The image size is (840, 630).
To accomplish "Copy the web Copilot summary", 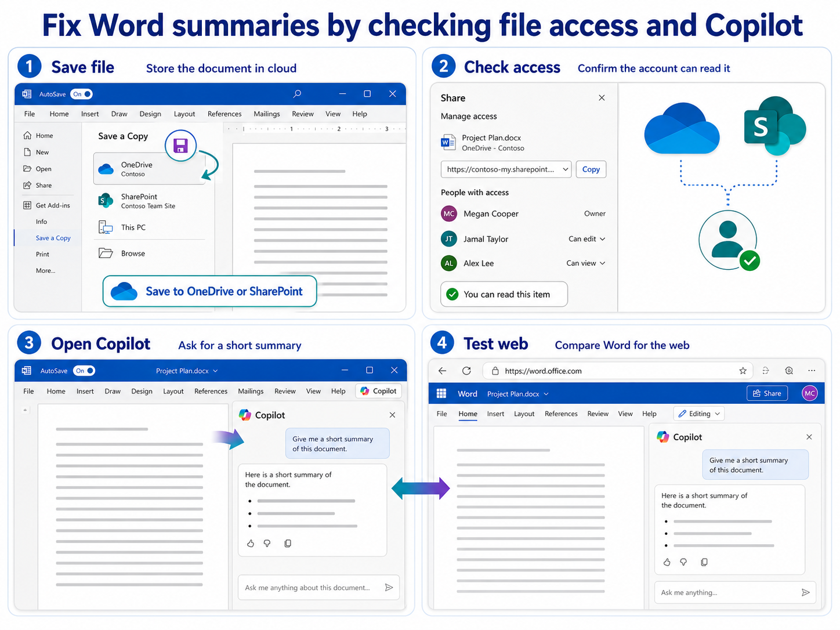I will (x=704, y=562).
